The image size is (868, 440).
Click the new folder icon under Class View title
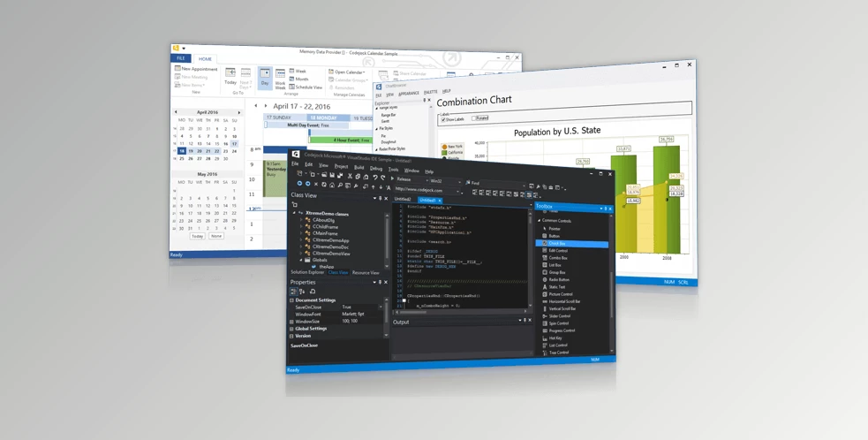[x=294, y=205]
